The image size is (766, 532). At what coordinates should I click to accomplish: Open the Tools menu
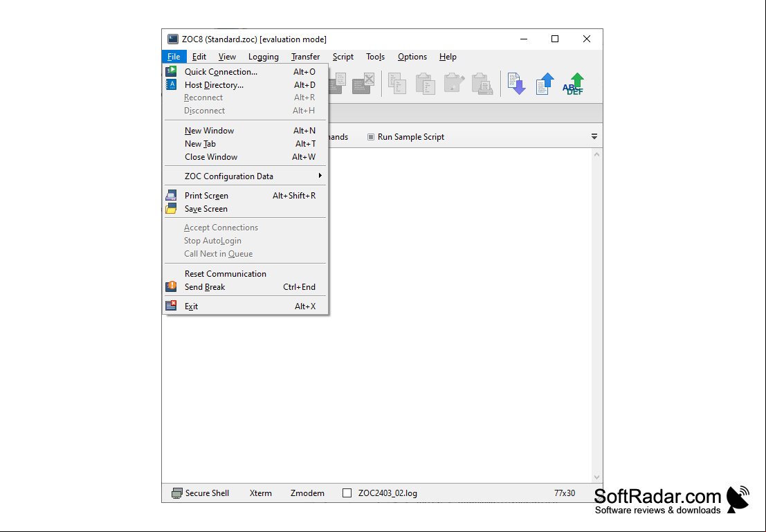[375, 57]
